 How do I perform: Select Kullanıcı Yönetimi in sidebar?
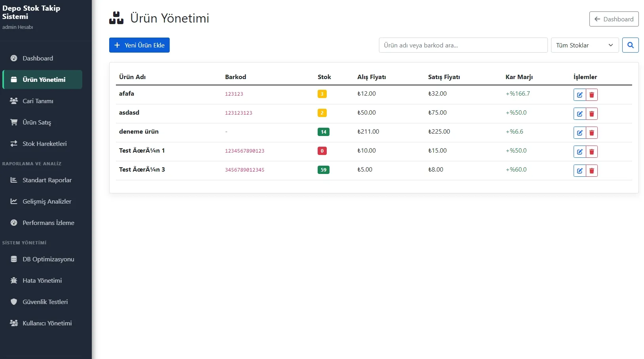pos(47,323)
